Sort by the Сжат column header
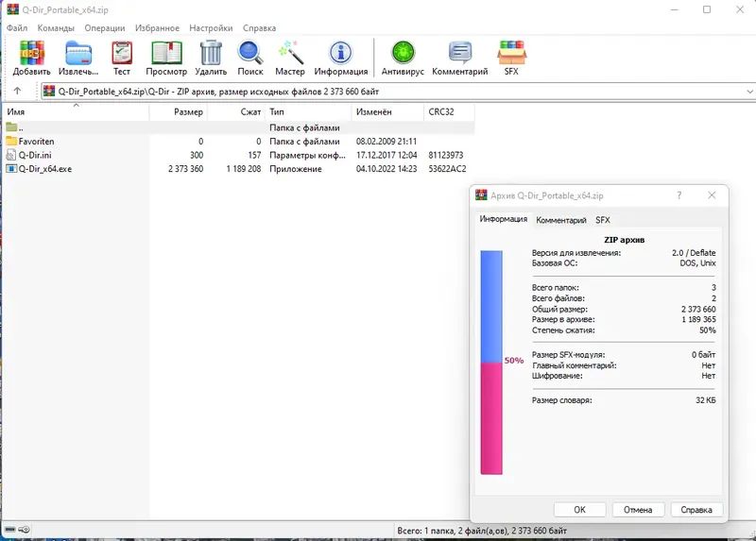Viewport: 756px width, 541px height. (x=236, y=111)
